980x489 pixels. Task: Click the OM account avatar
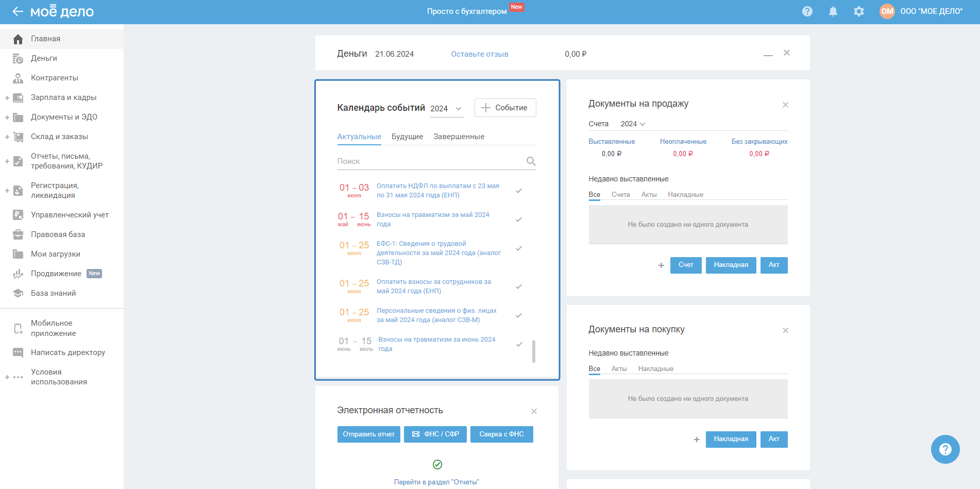[887, 11]
